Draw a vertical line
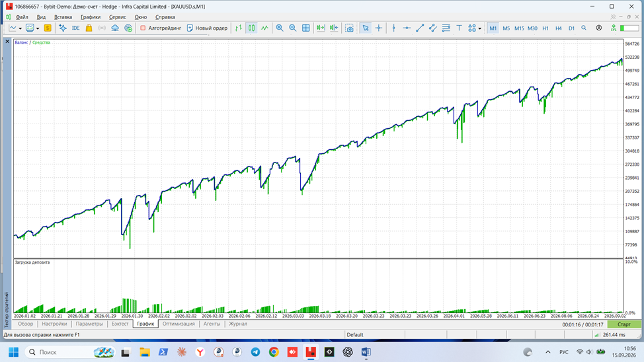The image size is (644, 362). (x=393, y=28)
